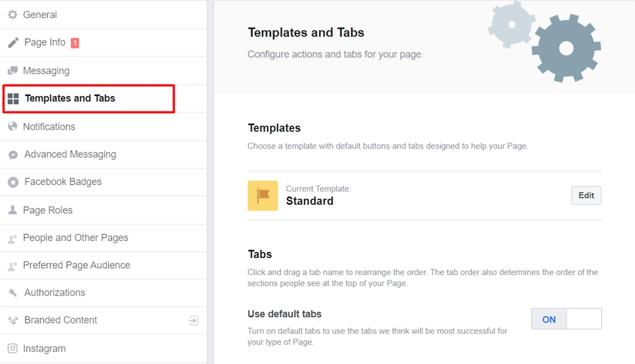
Task: Go to People and Other Pages
Action: tap(75, 238)
